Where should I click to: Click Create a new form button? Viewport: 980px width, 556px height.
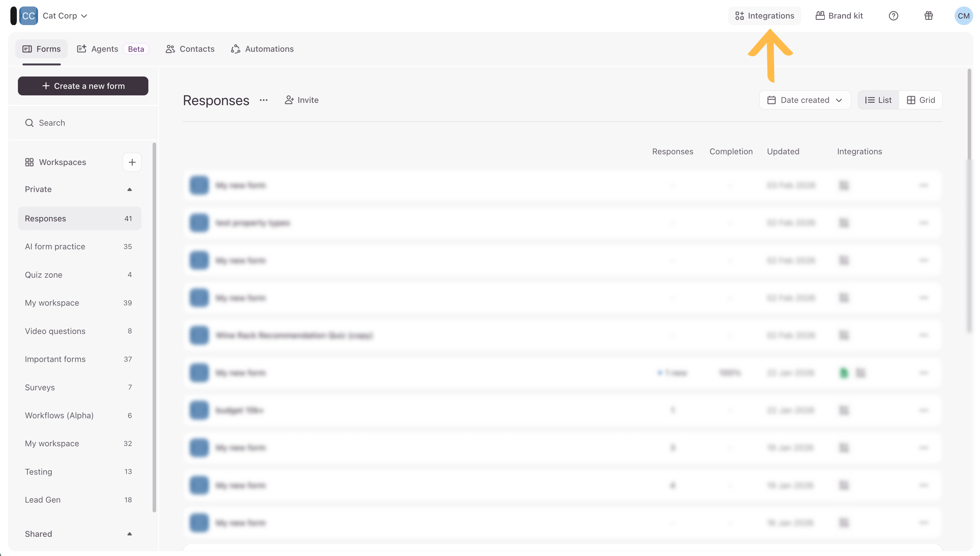click(83, 86)
